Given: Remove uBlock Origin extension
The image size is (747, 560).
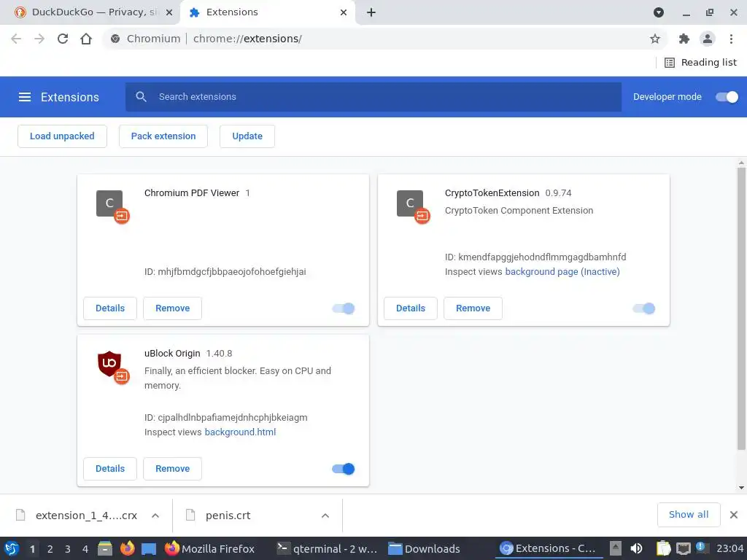Looking at the screenshot, I should (x=172, y=469).
